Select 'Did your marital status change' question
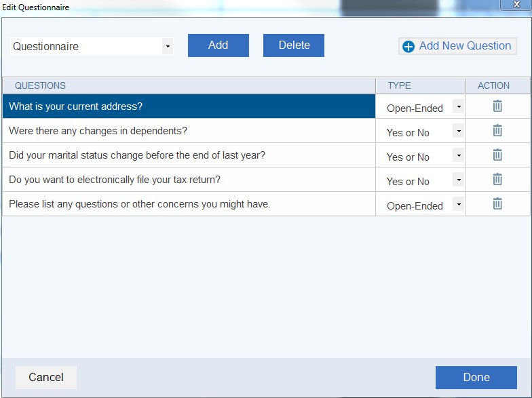532x398 pixels. pyautogui.click(x=189, y=155)
